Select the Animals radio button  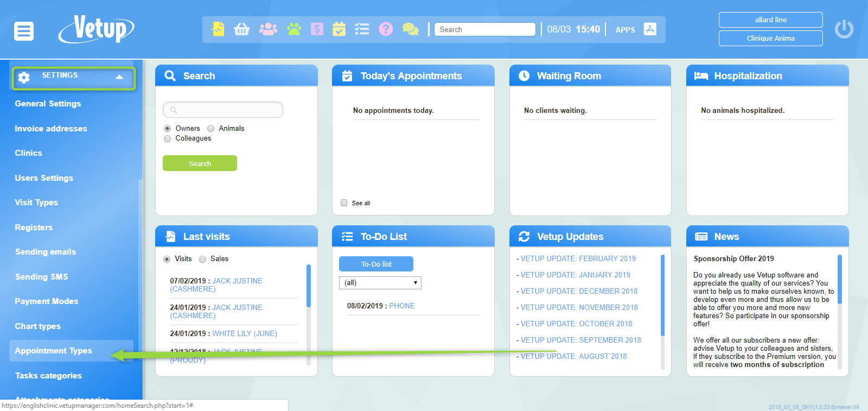[211, 129]
